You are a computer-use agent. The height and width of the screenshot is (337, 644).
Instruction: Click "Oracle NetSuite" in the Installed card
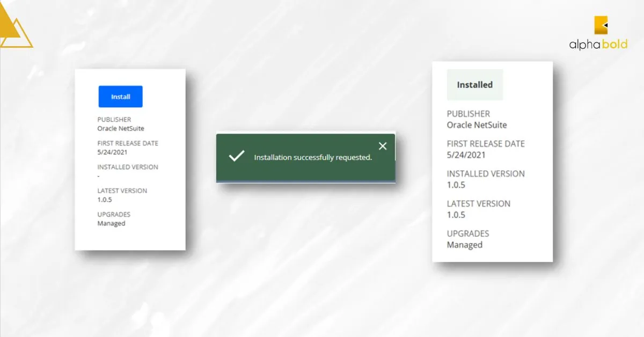coord(477,125)
